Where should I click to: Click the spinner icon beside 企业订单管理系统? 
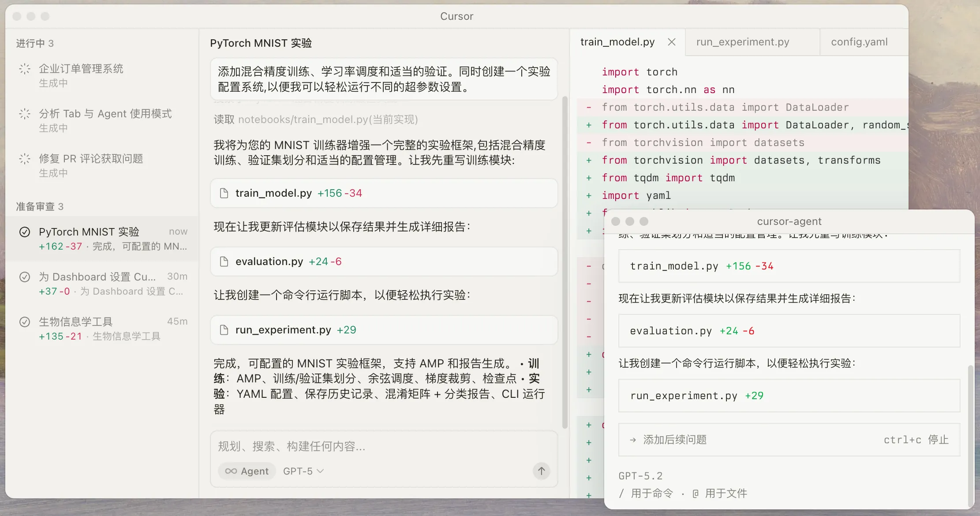(25, 69)
